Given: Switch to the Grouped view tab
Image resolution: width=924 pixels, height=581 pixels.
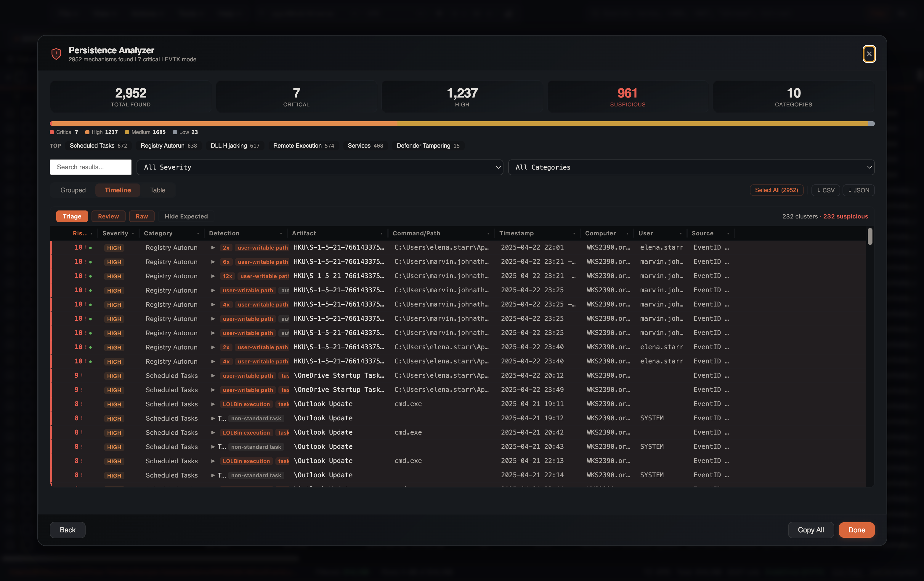Looking at the screenshot, I should [x=73, y=190].
